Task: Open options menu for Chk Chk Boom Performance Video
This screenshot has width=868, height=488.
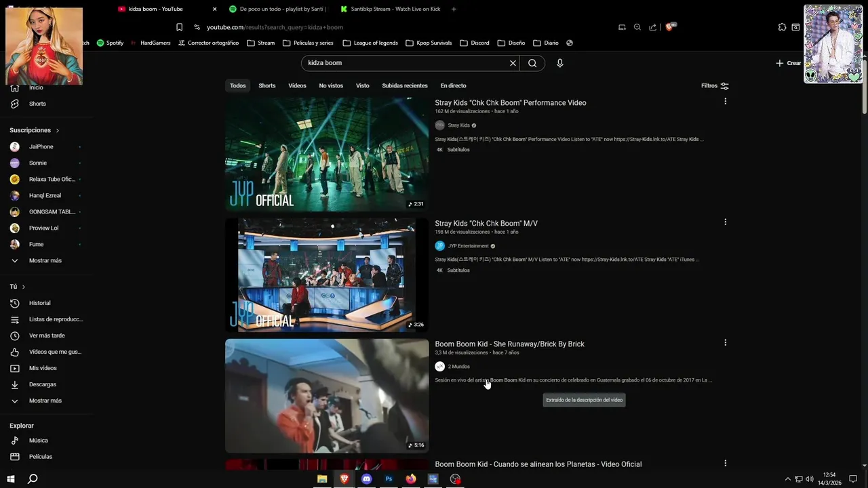Action: (x=725, y=102)
